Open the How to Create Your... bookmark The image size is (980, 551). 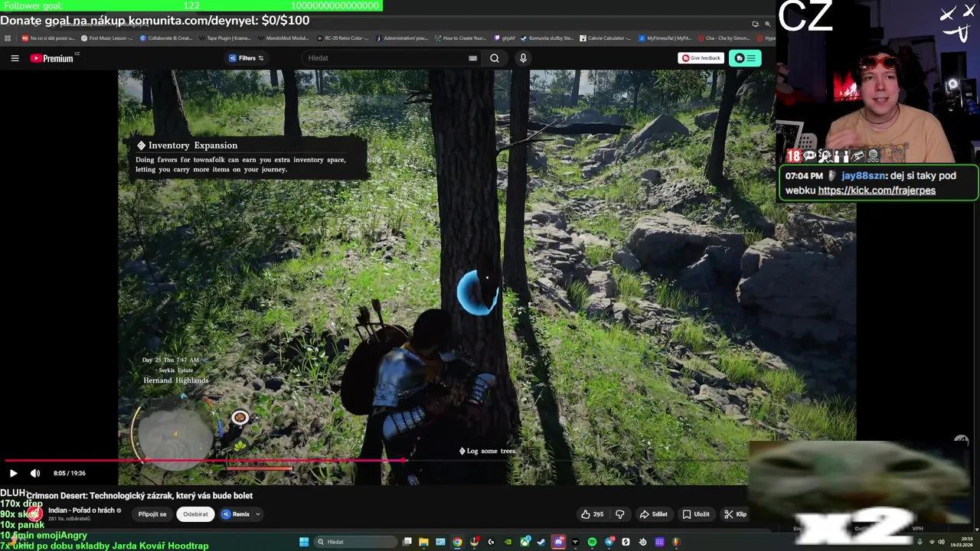pyautogui.click(x=460, y=38)
